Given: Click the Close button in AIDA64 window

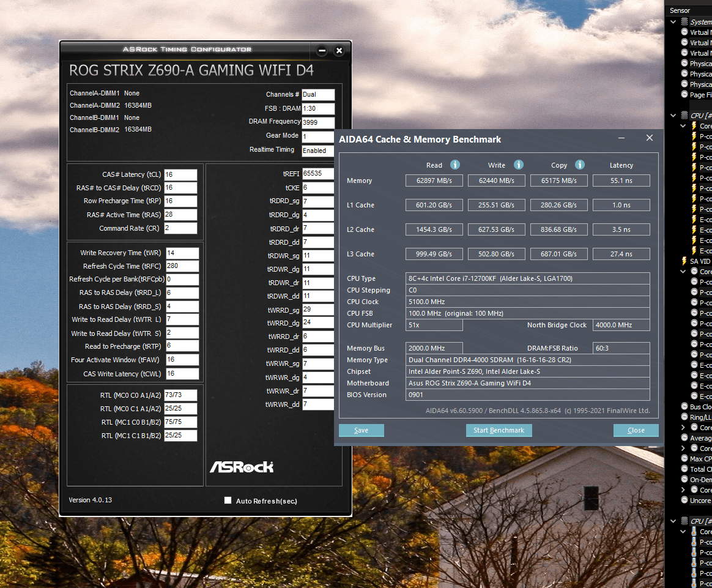Looking at the screenshot, I should (636, 430).
